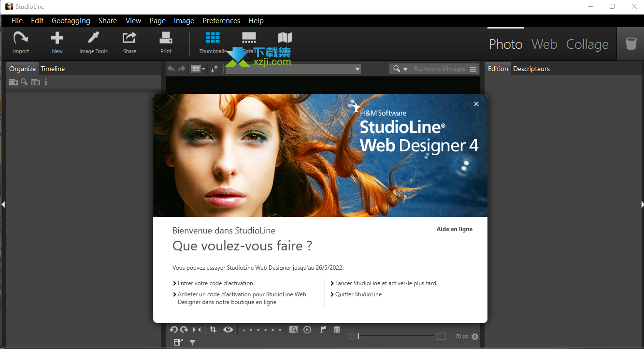This screenshot has width=644, height=349.
Task: Click the sort order arrows icon
Action: tap(215, 69)
